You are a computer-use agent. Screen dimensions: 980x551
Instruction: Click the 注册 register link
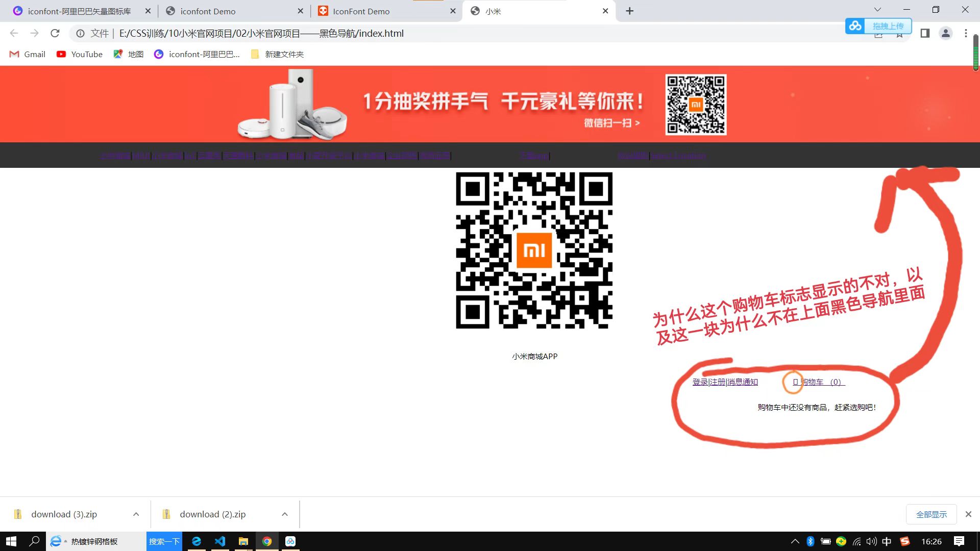click(718, 382)
